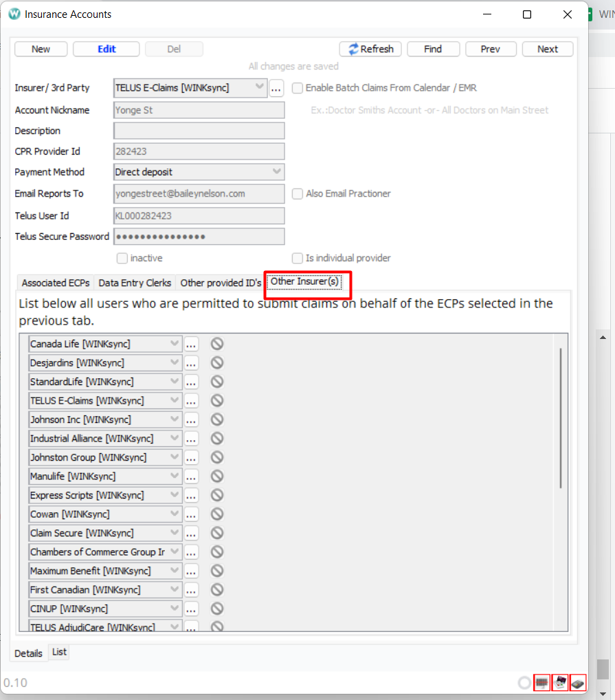This screenshot has height=700, width=615.
Task: Open ellipsis button for Manulife row
Action: click(x=191, y=477)
